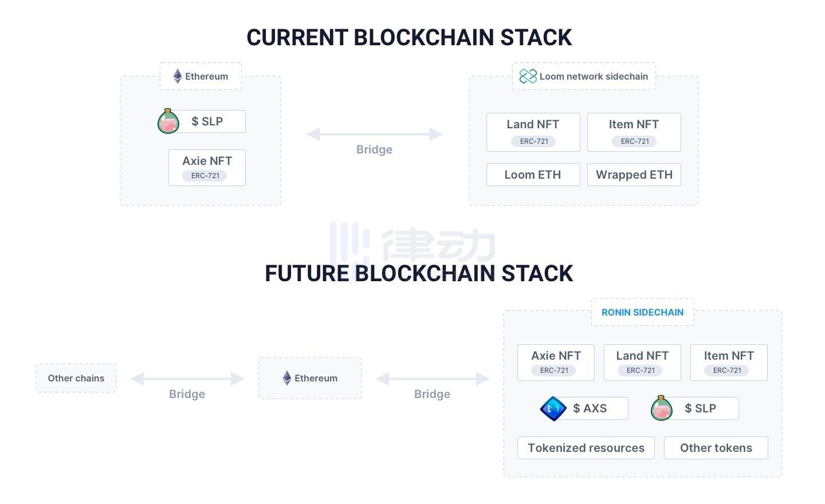
Task: Select the Tokenized resources box
Action: click(x=586, y=448)
